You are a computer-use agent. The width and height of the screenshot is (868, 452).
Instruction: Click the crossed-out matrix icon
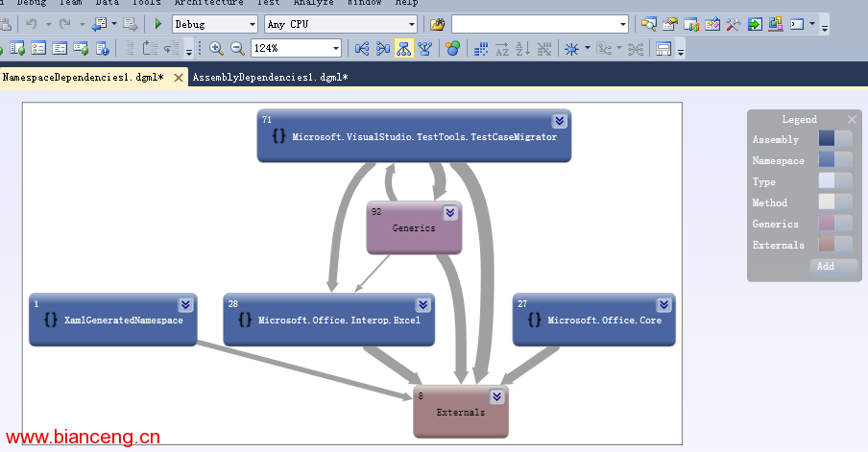coord(544,49)
